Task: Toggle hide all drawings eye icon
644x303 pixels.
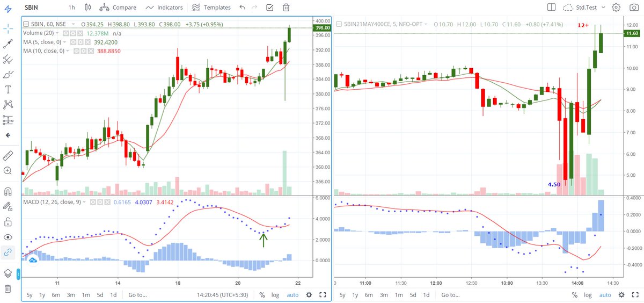Action: [x=8, y=237]
